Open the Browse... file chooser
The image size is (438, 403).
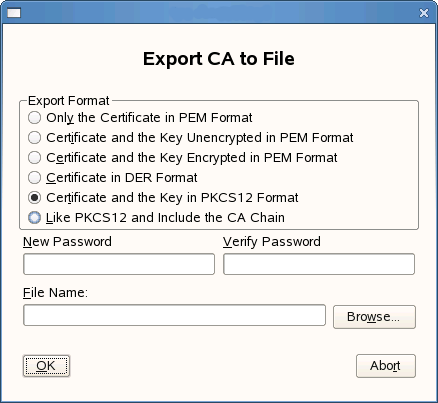click(x=374, y=317)
